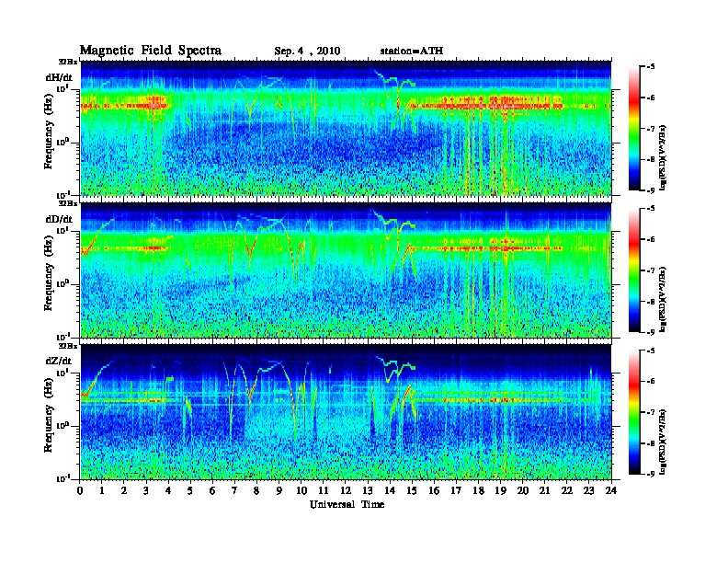Click hour "14" on the time axis
Screen dimensions: 728x563
pyautogui.click(x=390, y=491)
